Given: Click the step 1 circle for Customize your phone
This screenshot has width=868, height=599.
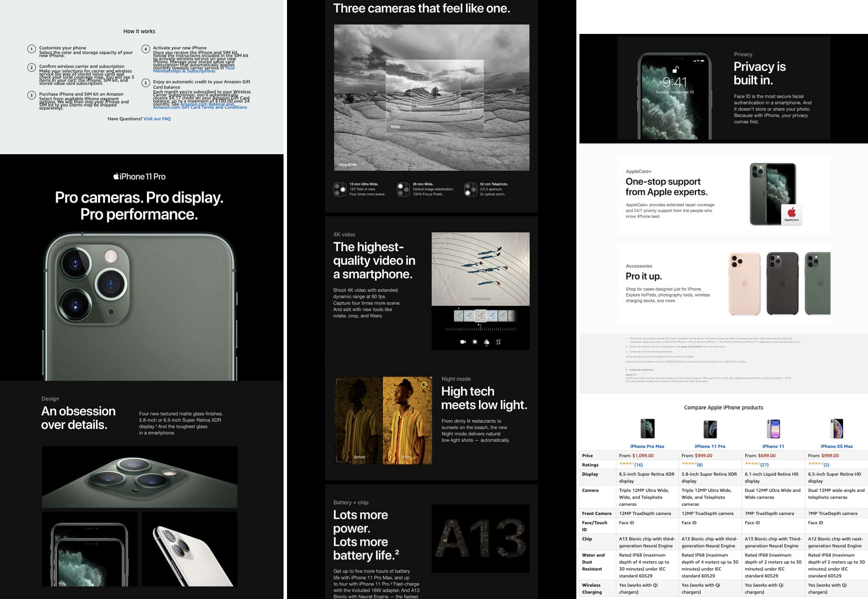Looking at the screenshot, I should [x=32, y=49].
